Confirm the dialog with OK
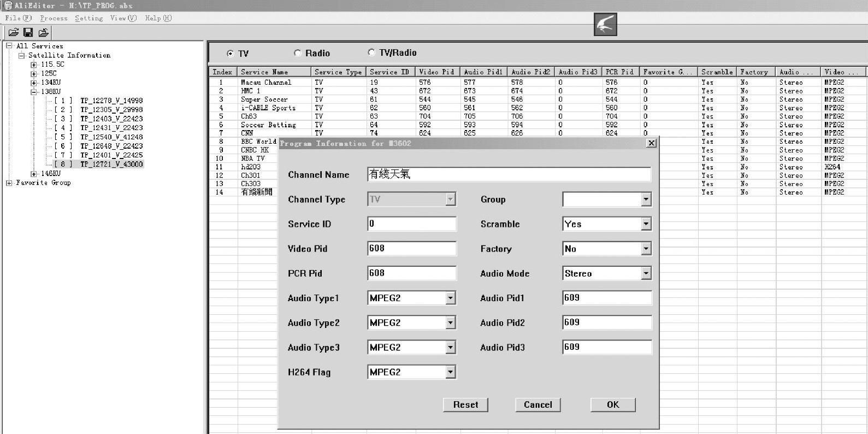 [x=612, y=404]
